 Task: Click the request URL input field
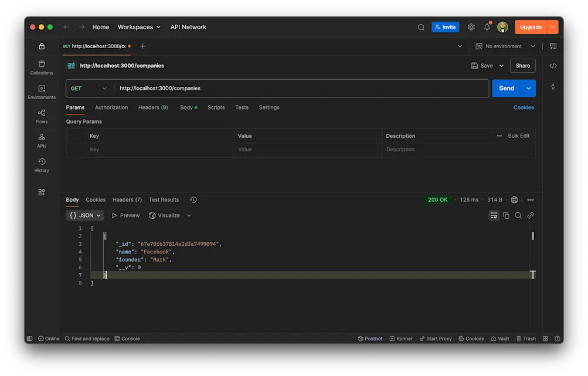(301, 89)
